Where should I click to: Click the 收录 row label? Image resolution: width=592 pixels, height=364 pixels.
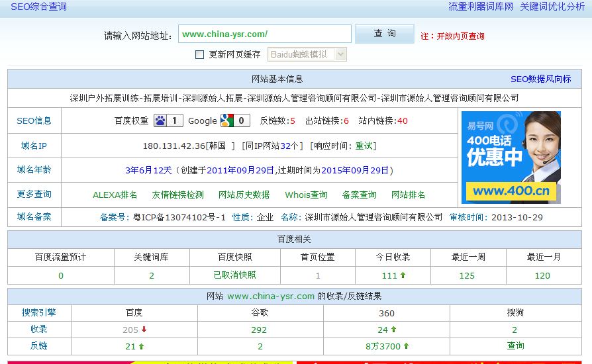pos(38,330)
